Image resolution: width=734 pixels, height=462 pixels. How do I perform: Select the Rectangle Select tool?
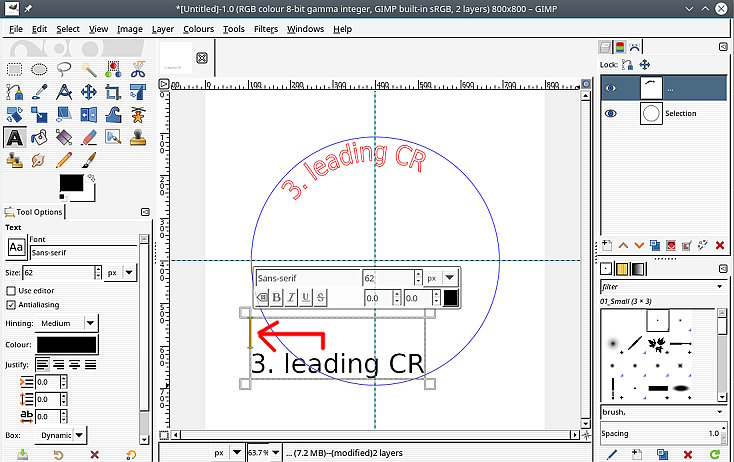15,69
